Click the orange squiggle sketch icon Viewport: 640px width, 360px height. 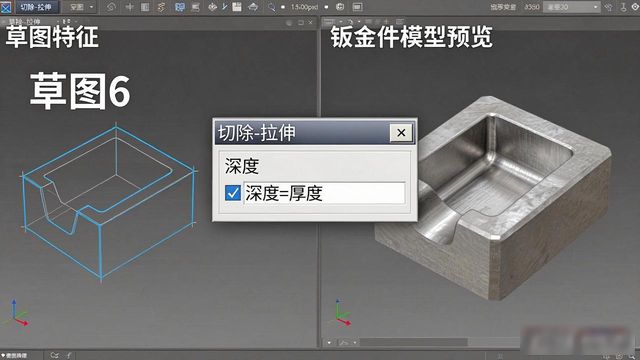click(x=162, y=7)
